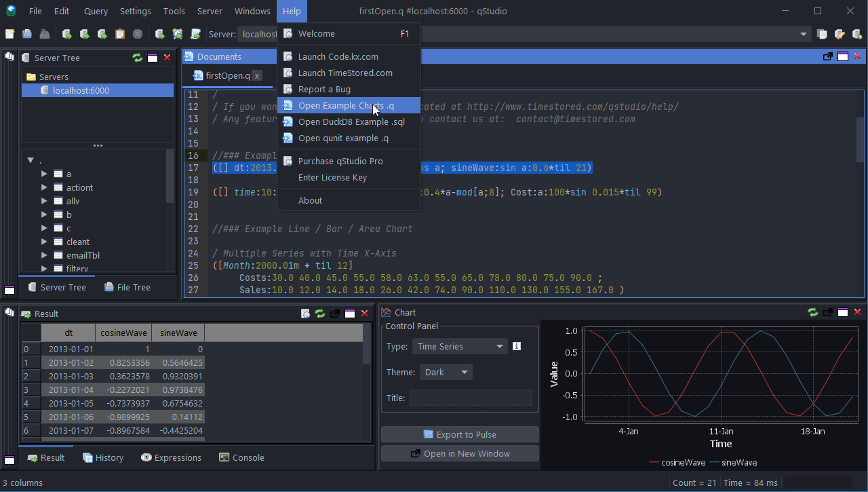This screenshot has width=868, height=492.
Task: Switch to the Console tab
Action: tap(241, 457)
